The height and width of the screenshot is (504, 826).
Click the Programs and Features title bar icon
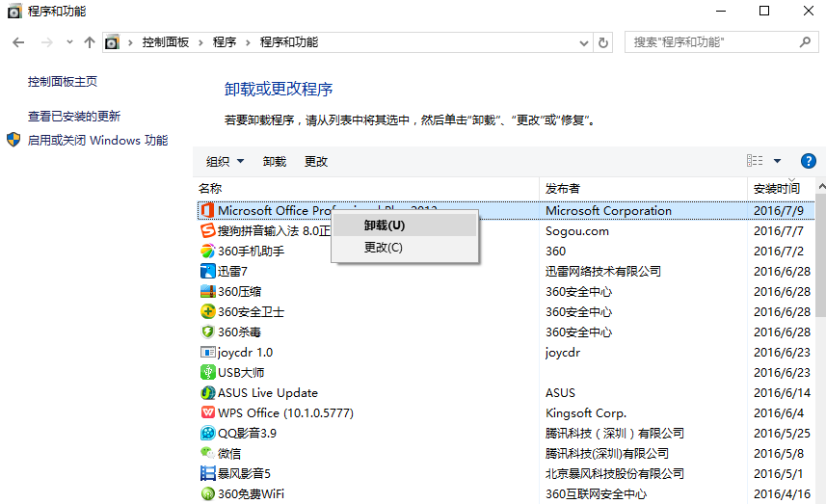14,11
